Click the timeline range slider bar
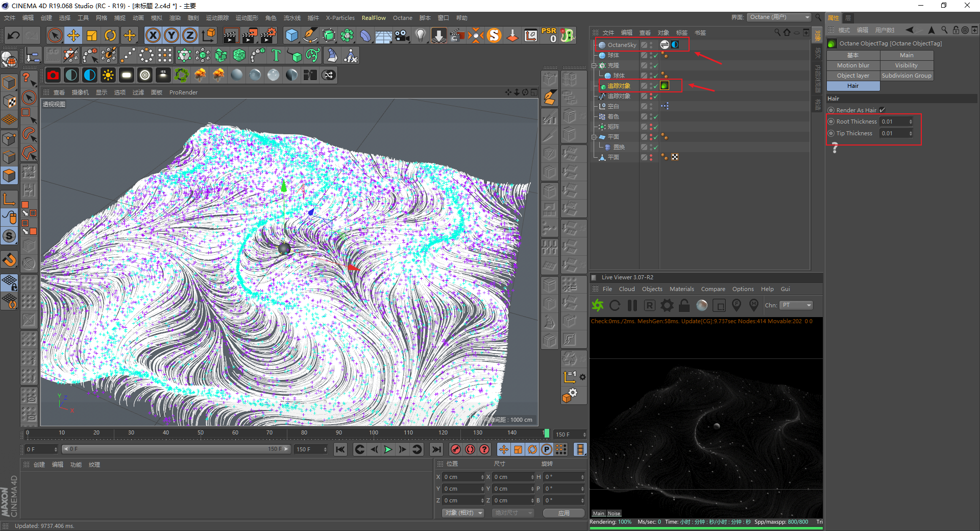 pos(176,449)
